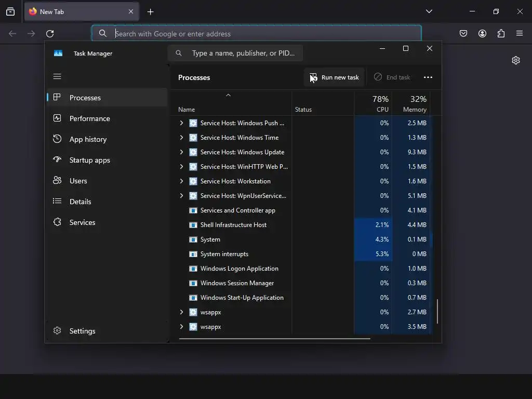Expand the wsappx row using 2.7 MB
532x399 pixels.
tap(181, 312)
